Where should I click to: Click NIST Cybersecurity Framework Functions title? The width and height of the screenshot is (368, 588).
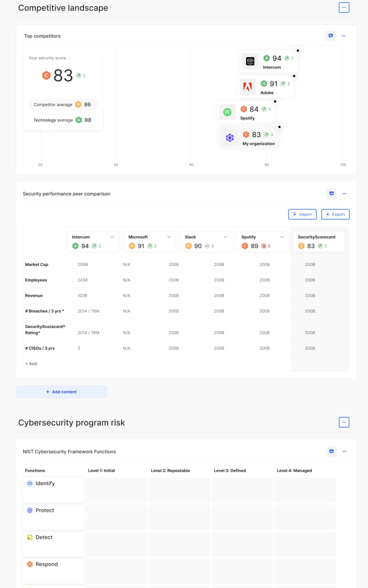point(69,451)
